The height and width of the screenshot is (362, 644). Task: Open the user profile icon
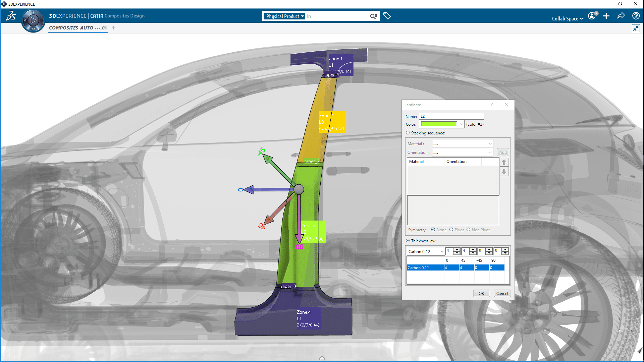592,16
